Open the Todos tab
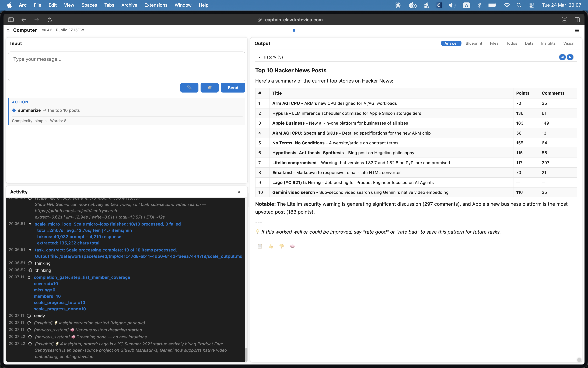 [512, 43]
